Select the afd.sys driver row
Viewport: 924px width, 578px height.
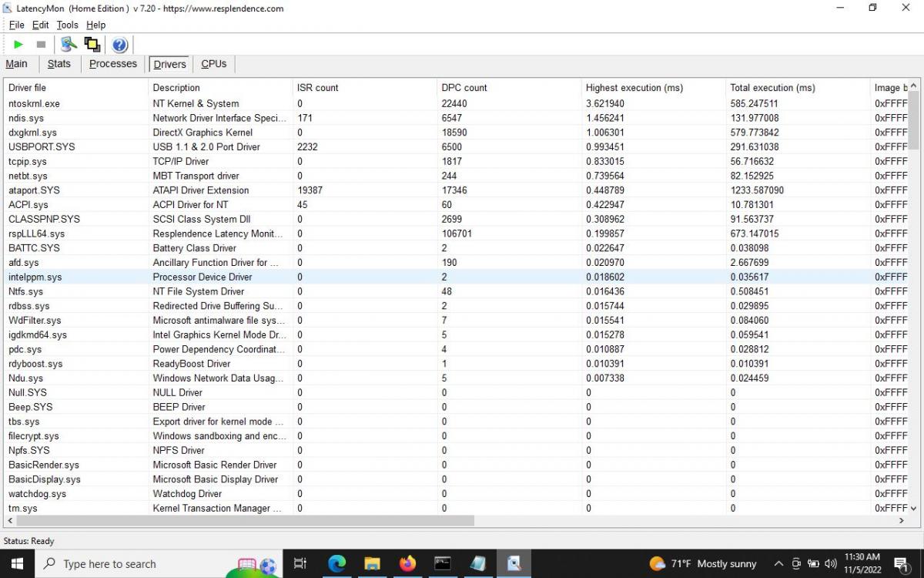coord(456,262)
